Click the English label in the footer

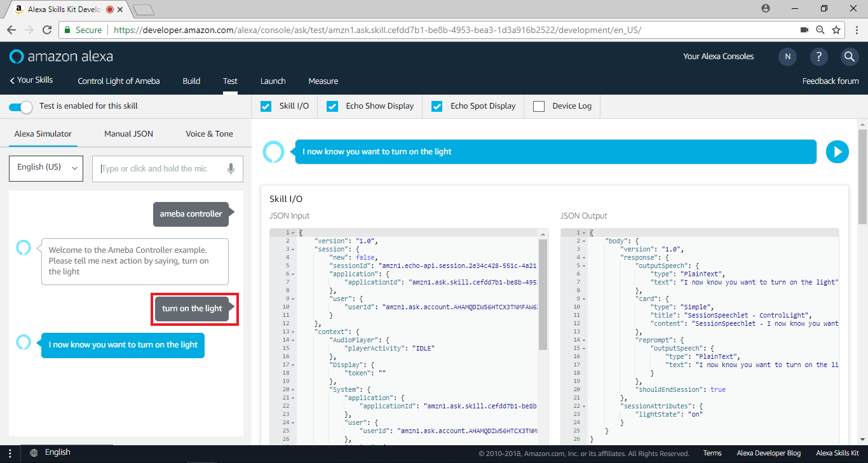click(x=58, y=453)
